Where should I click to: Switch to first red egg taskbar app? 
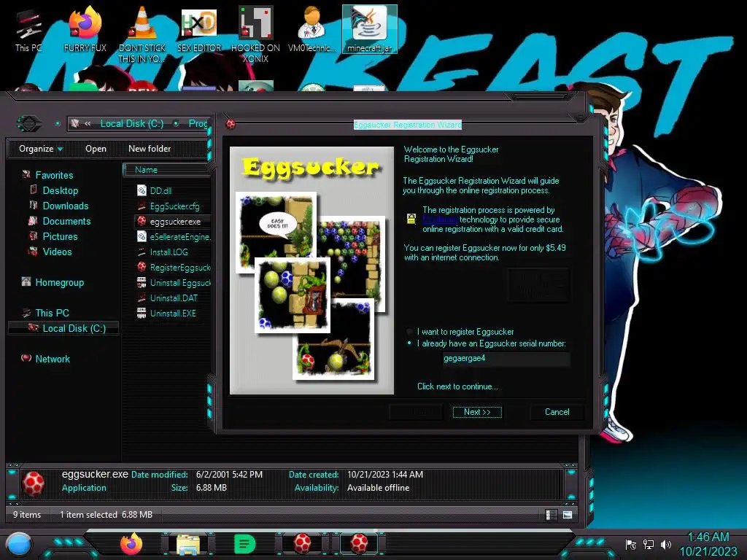tap(302, 543)
